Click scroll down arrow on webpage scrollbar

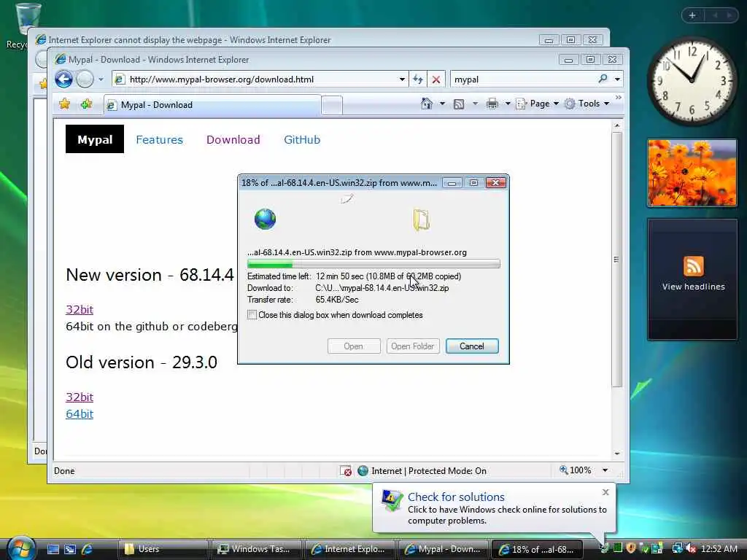[616, 454]
